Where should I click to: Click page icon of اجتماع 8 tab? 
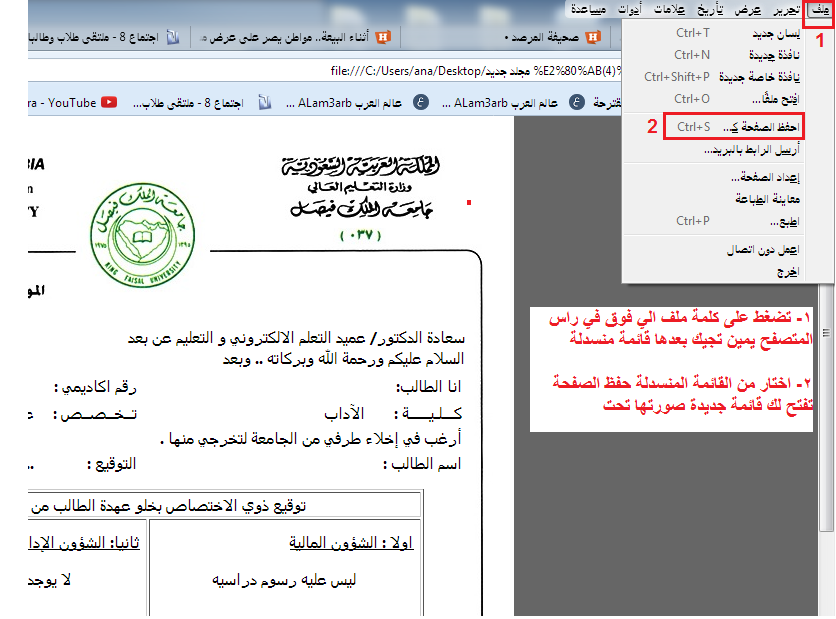[x=173, y=37]
